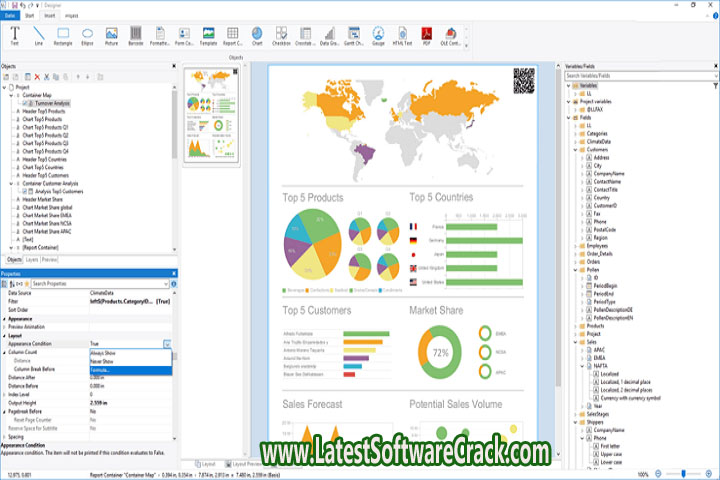Insert a Form Control object
The image size is (720, 480).
pyautogui.click(x=184, y=36)
